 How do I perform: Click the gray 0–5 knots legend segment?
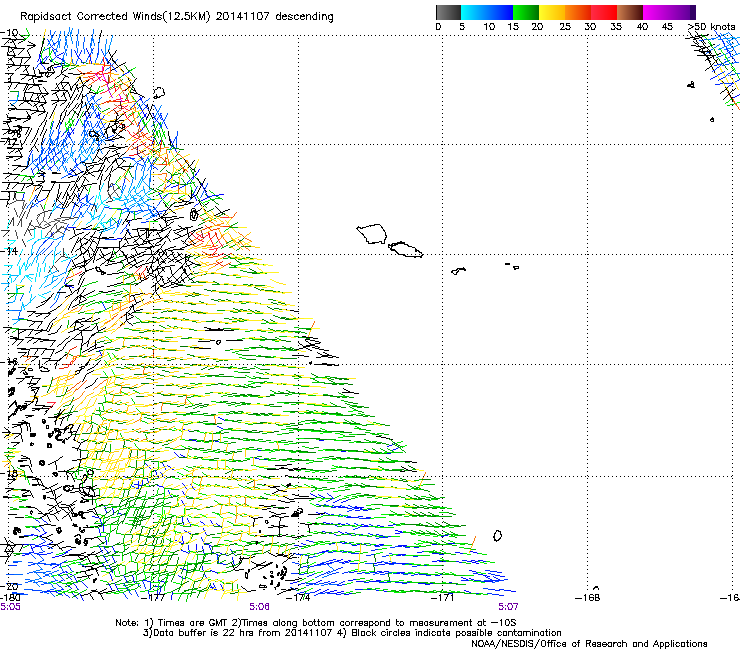448,12
